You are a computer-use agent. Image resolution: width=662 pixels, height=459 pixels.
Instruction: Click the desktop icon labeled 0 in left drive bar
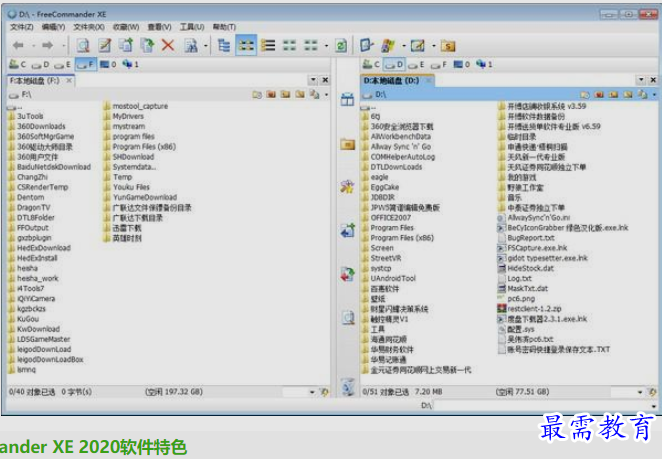pyautogui.click(x=108, y=65)
